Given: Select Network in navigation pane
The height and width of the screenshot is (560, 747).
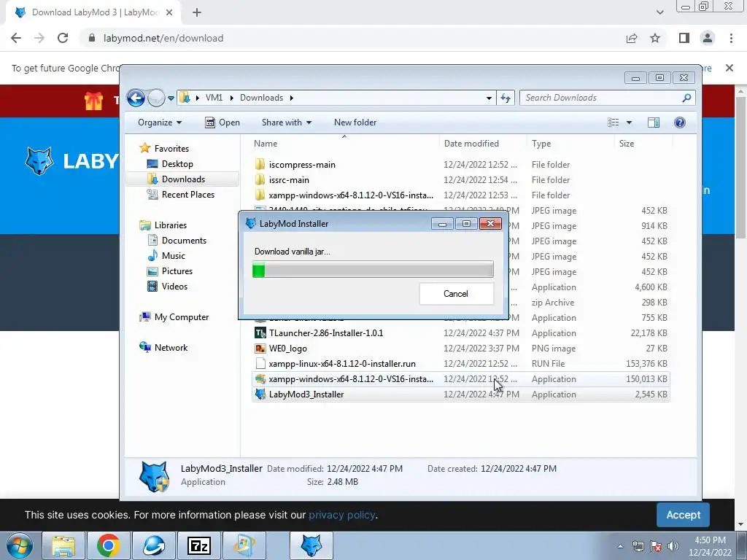Looking at the screenshot, I should pos(163,348).
